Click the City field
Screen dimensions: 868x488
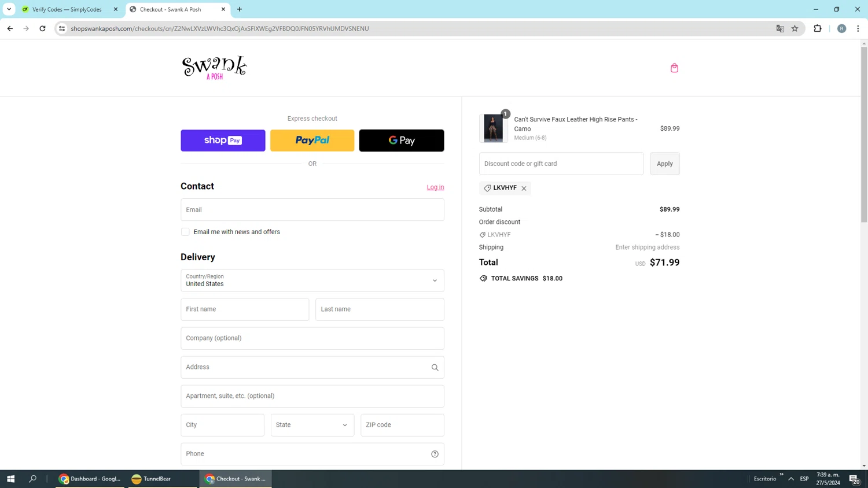pyautogui.click(x=222, y=425)
